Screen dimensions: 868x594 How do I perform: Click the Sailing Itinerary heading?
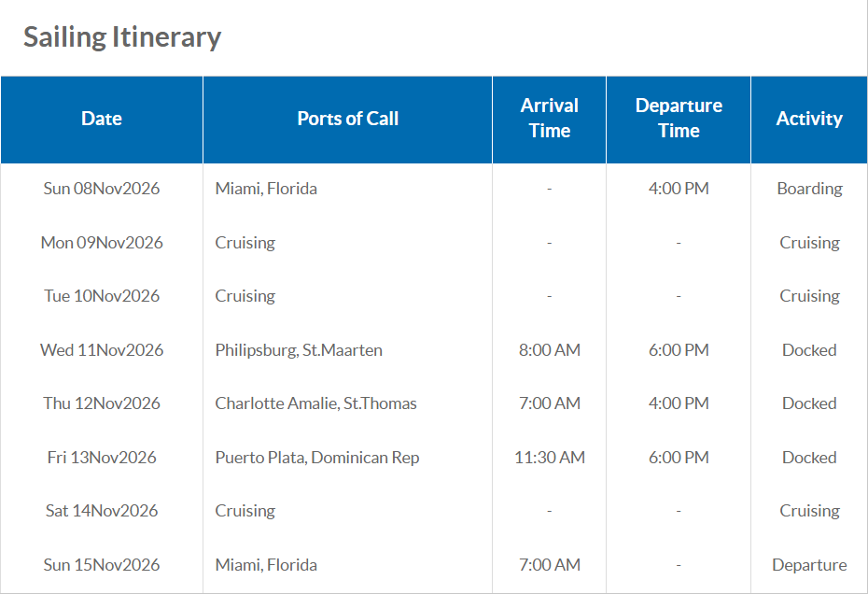pos(122,37)
